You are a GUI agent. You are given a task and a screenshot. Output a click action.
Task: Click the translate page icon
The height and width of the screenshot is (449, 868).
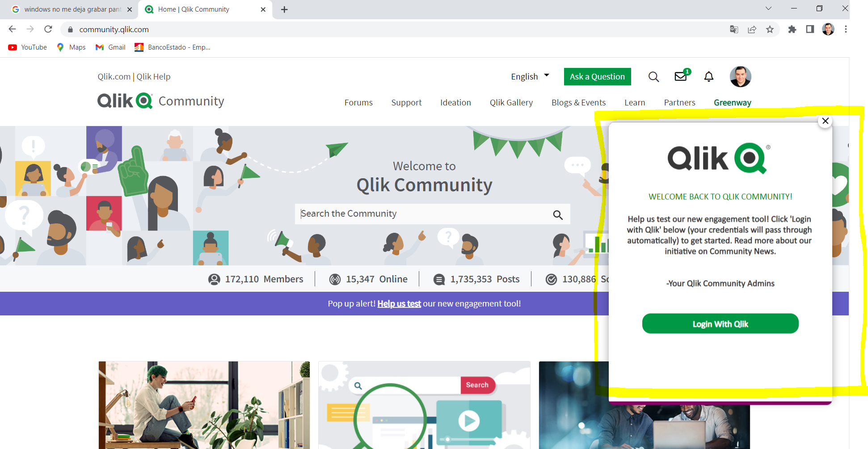tap(734, 29)
